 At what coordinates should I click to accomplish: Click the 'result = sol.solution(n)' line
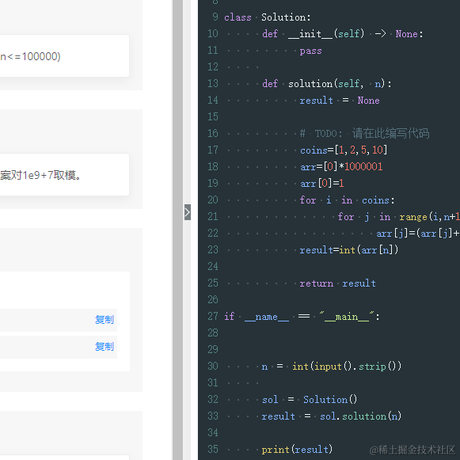pos(332,416)
